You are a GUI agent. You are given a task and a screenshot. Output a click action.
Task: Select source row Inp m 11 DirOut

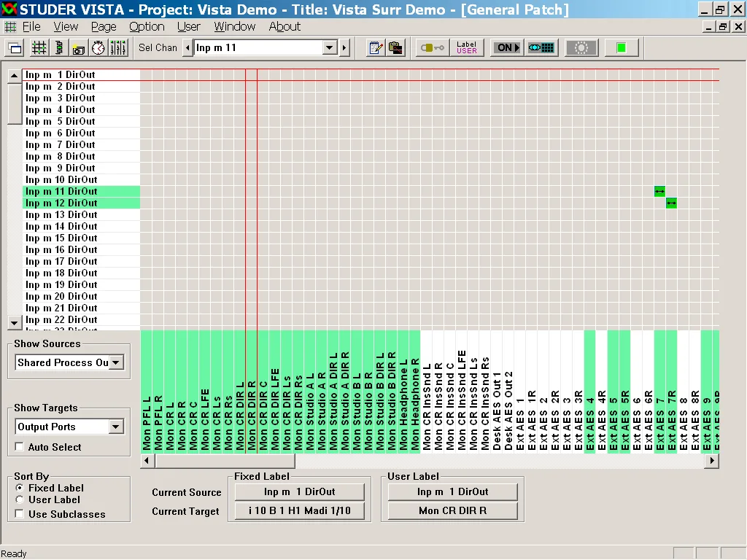point(82,192)
